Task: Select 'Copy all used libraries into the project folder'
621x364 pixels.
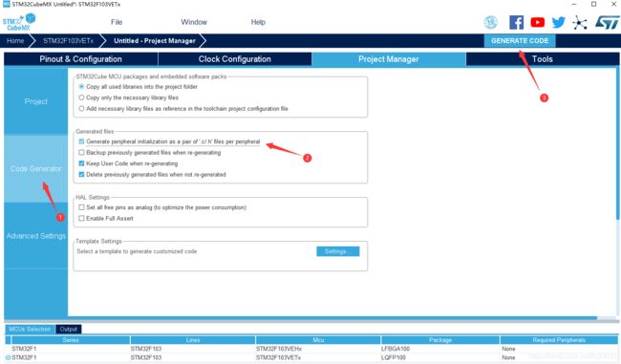Action: (x=81, y=86)
